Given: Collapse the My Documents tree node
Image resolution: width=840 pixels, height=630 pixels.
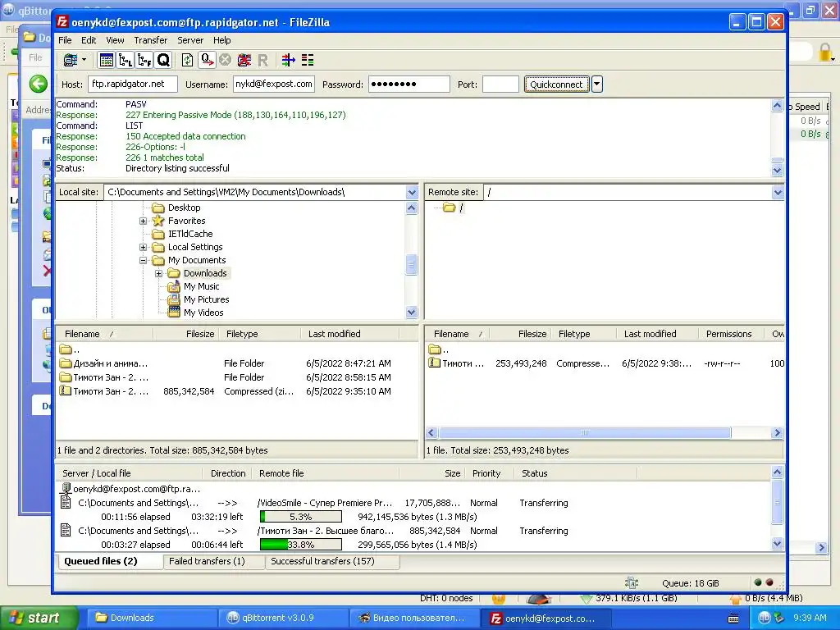Looking at the screenshot, I should click(x=143, y=260).
